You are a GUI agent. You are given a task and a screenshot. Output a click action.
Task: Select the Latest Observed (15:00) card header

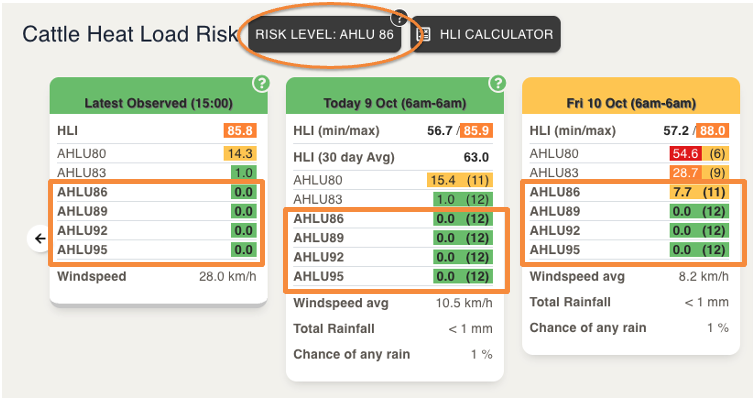tap(159, 102)
